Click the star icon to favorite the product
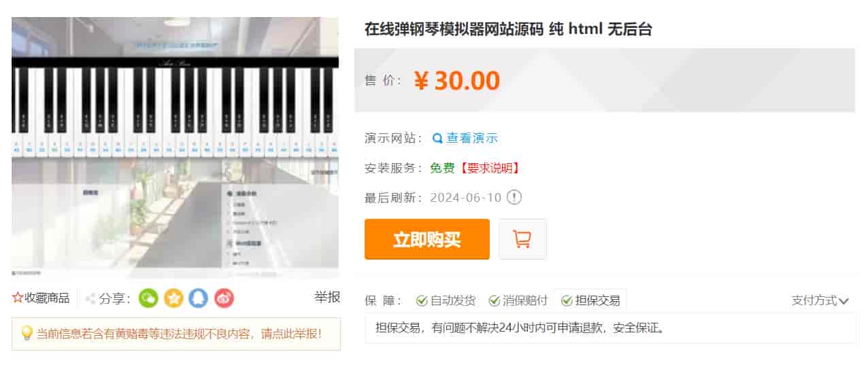This screenshot has height=367, width=868. (18, 298)
